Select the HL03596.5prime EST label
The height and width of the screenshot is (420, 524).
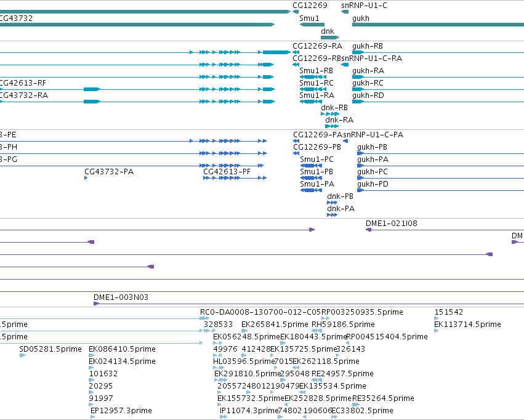click(244, 361)
